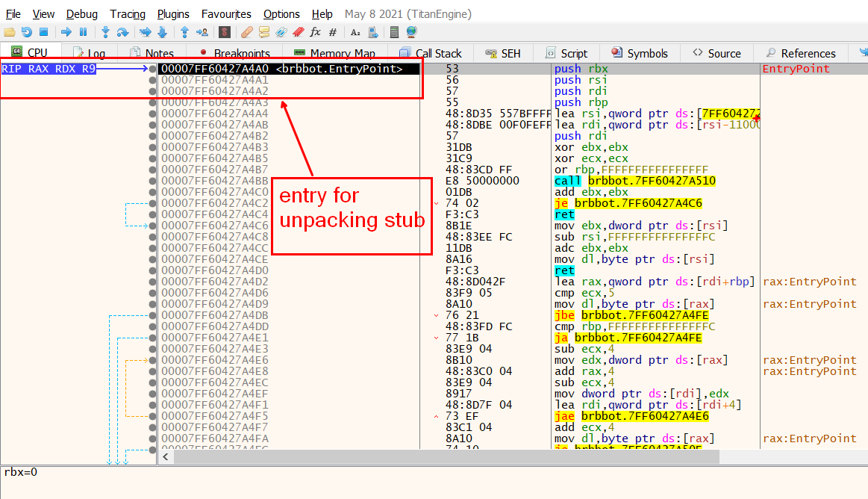This screenshot has height=499, width=868.
Task: Select the brbbot.EntryPoint address row
Action: point(282,69)
